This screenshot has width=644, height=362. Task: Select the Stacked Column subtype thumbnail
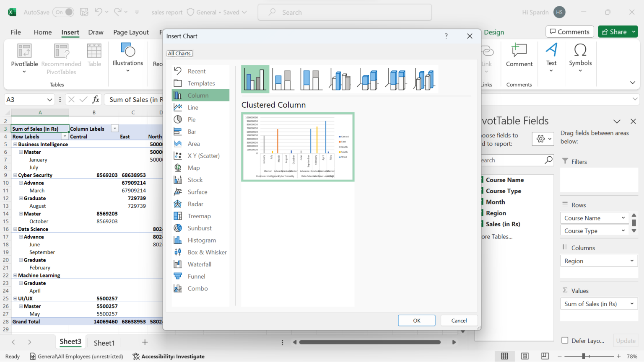coord(283,79)
